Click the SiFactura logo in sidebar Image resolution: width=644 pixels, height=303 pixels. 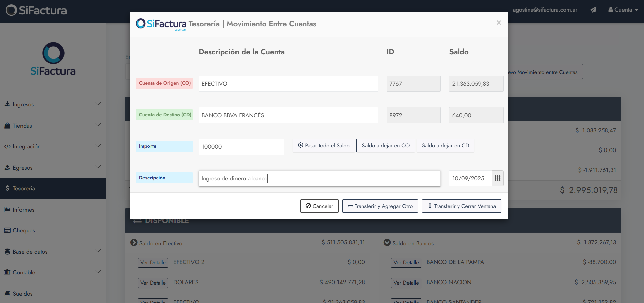pyautogui.click(x=53, y=58)
